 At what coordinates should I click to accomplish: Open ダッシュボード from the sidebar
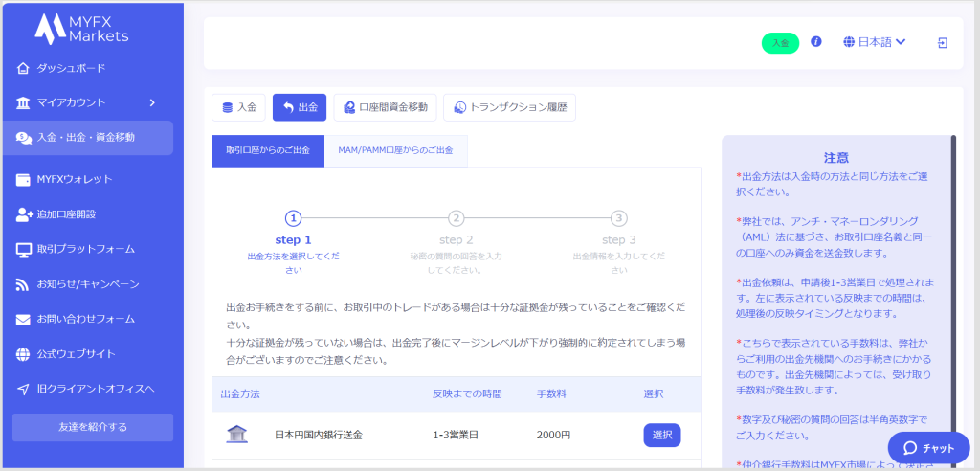71,68
